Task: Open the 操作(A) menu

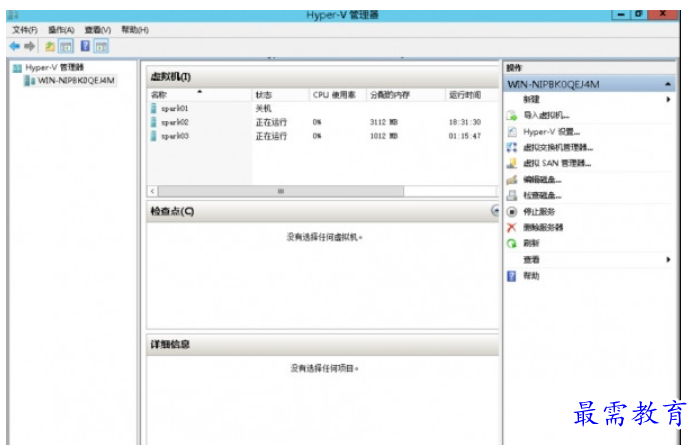Action: click(x=61, y=30)
